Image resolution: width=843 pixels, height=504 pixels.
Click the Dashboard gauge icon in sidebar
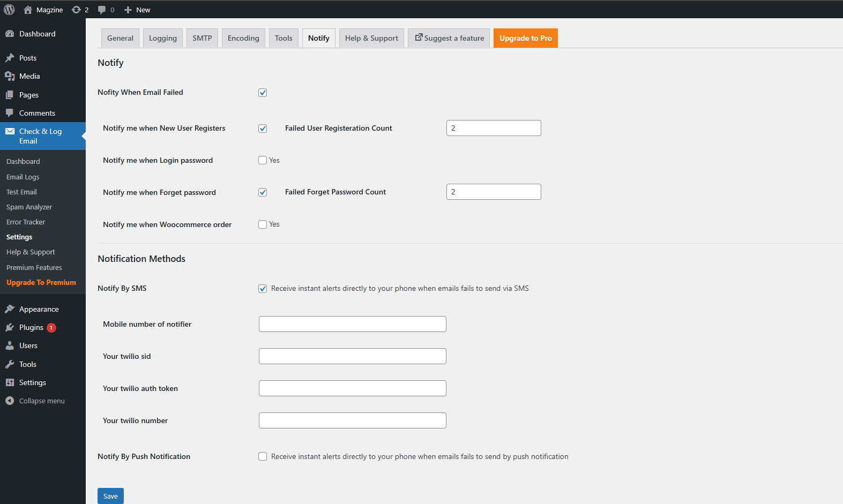coord(10,34)
